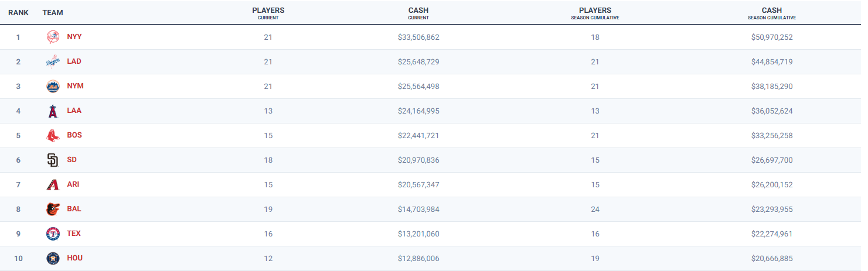Click the Orioles team logo
The image size is (868, 271).
[x=53, y=209]
